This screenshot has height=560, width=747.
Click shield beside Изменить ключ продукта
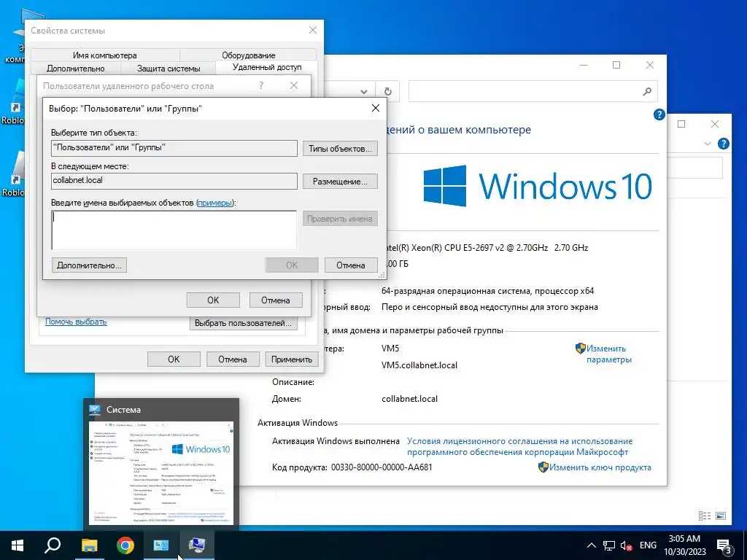click(543, 467)
